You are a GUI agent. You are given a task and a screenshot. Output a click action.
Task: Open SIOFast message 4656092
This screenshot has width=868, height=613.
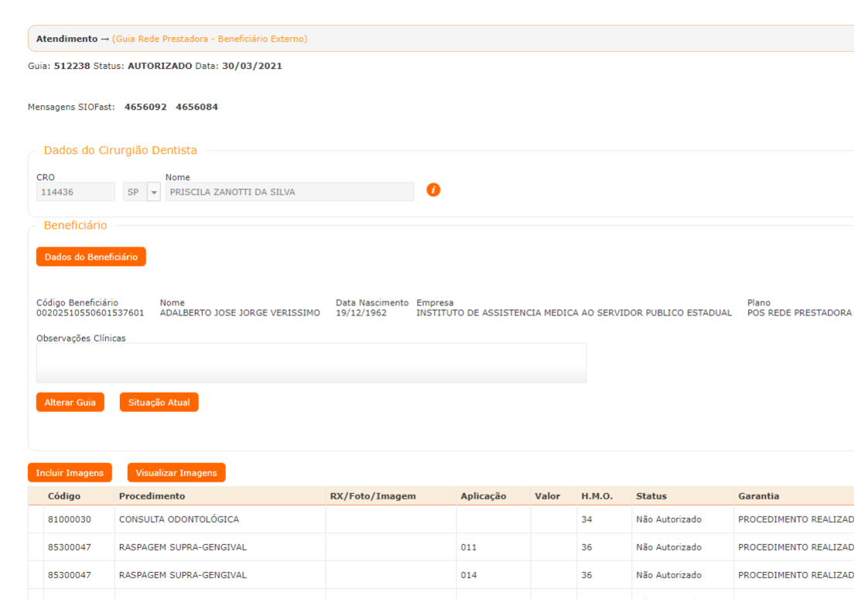pyautogui.click(x=145, y=107)
